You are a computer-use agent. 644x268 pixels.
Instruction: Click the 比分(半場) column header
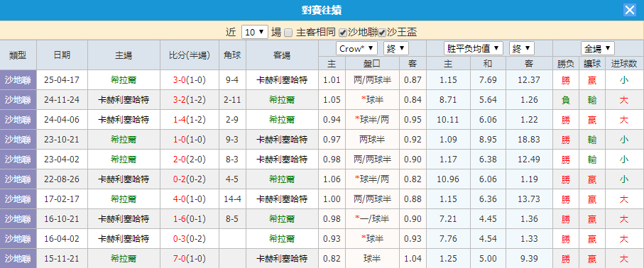point(190,55)
